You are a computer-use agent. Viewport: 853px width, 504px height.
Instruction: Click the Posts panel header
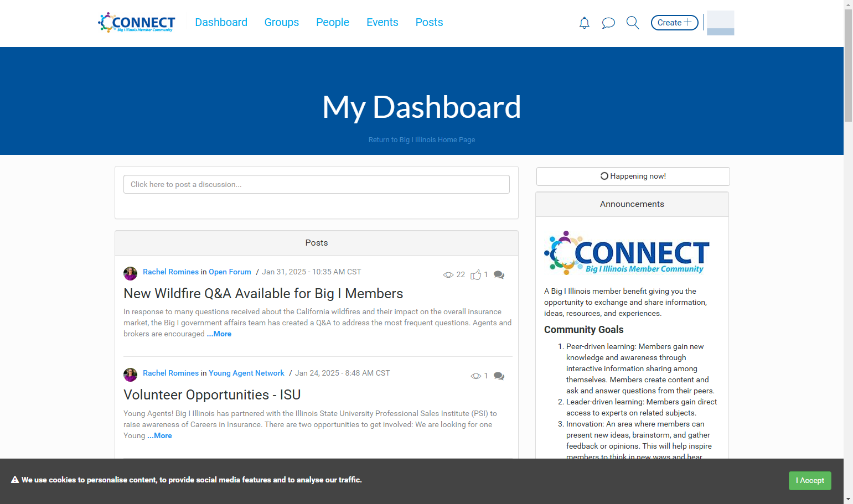pyautogui.click(x=317, y=243)
